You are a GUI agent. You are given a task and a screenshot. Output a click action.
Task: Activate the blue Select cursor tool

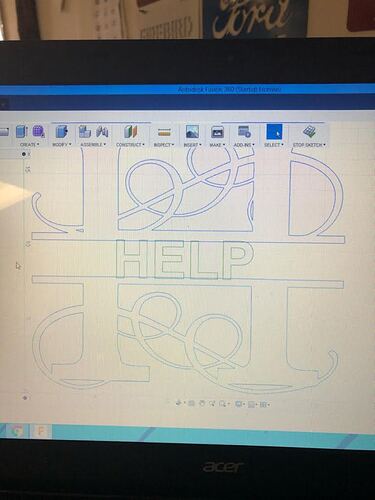point(274,132)
